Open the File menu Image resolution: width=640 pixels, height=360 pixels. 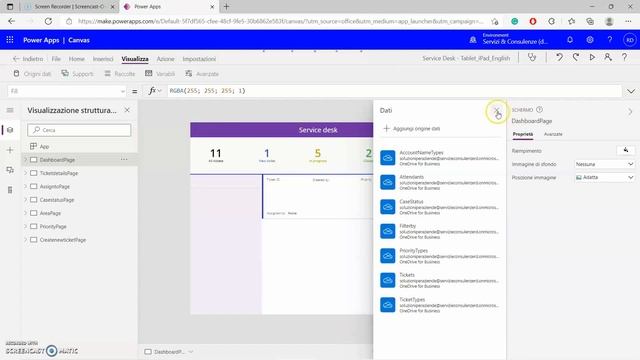click(x=56, y=59)
